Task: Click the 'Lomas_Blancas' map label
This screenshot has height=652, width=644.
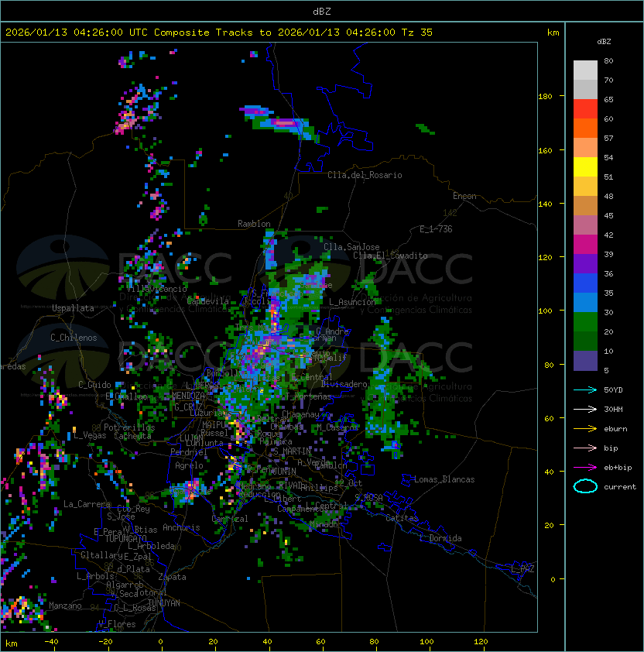Action: click(x=444, y=479)
